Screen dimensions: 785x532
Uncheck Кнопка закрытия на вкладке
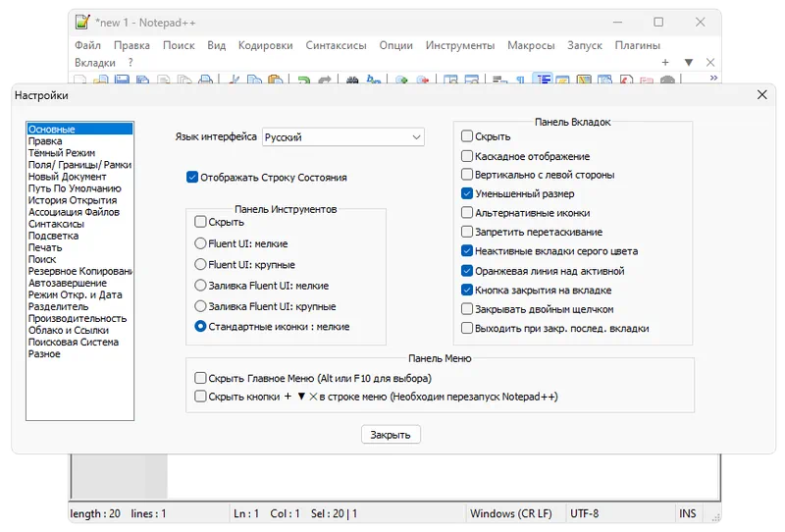pos(467,290)
